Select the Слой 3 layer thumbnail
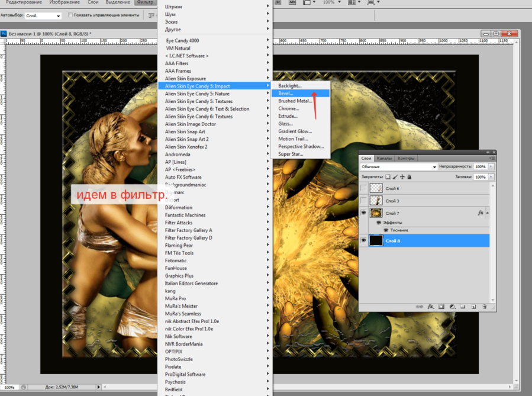Screen dimensions: 532x396 376,201
